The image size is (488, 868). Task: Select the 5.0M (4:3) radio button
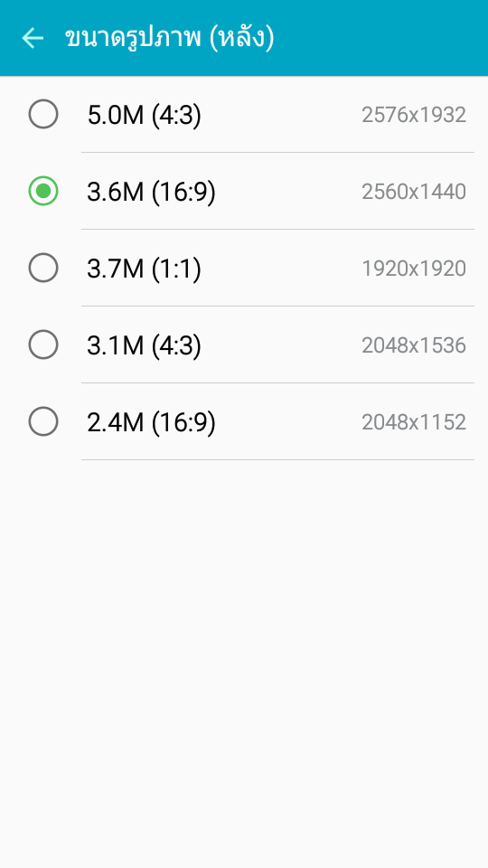pyautogui.click(x=43, y=114)
